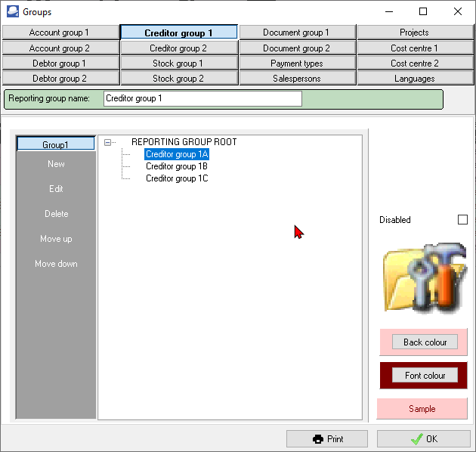
Task: Select Creditor group 1C in tree
Action: 177,178
